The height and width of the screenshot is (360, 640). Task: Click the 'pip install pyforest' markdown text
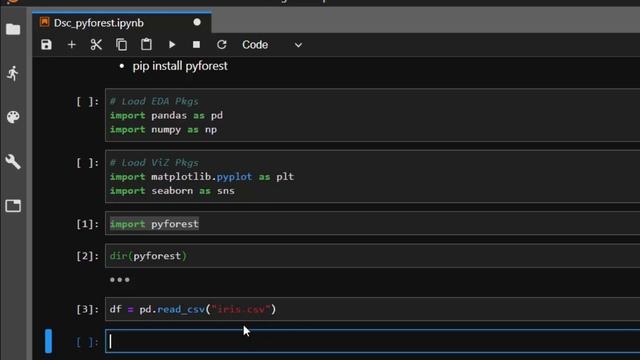[180, 66]
